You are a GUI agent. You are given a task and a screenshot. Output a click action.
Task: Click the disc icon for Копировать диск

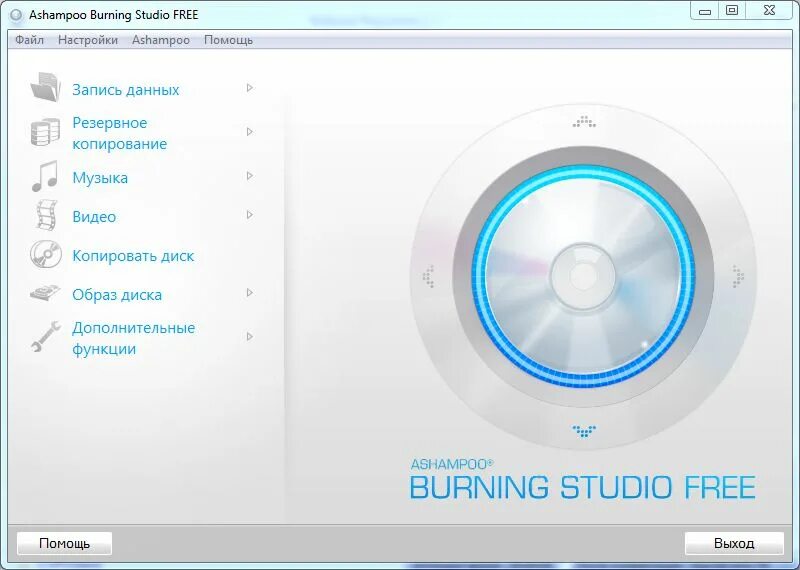pyautogui.click(x=46, y=254)
